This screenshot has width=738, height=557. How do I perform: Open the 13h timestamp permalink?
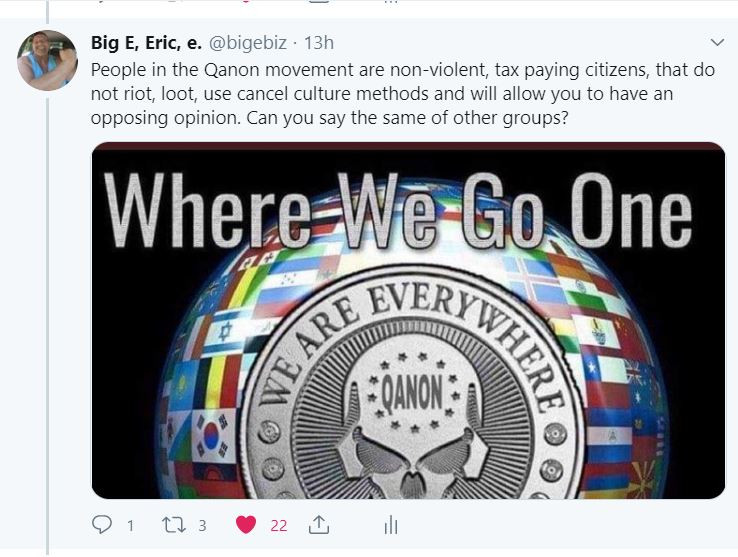coord(319,43)
